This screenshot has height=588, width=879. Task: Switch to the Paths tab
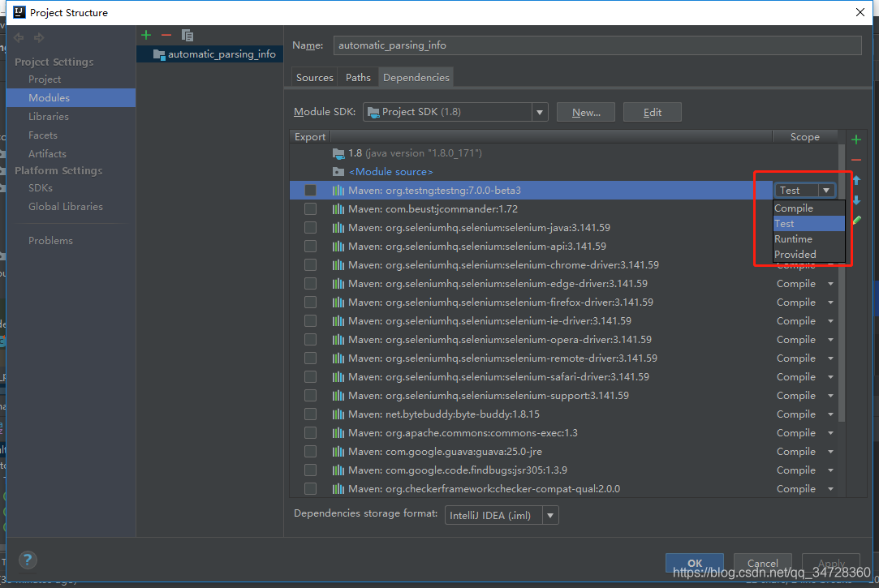click(358, 77)
